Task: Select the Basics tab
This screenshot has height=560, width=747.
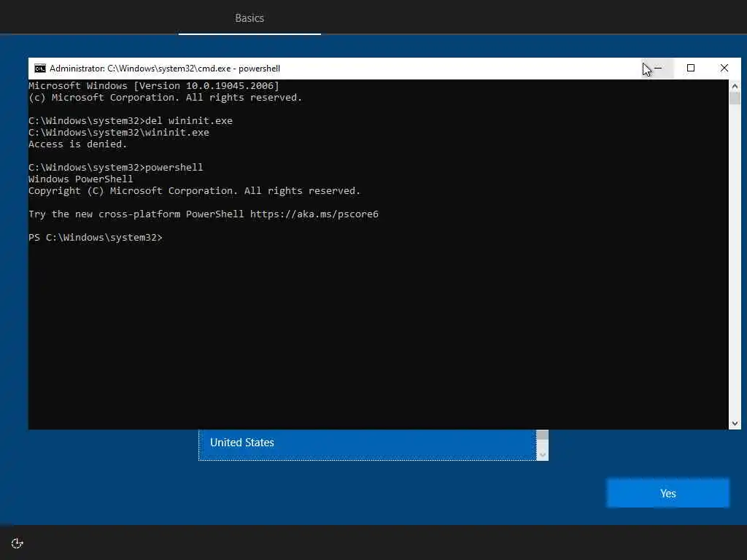Action: (249, 18)
